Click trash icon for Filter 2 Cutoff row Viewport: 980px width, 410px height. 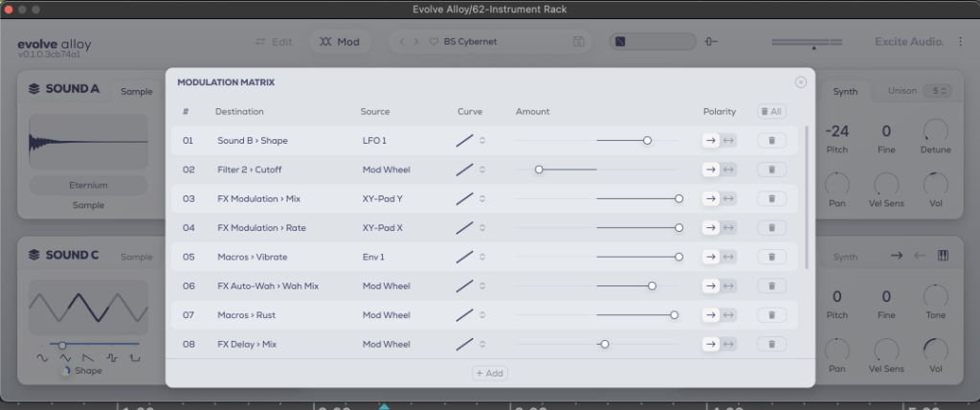pos(770,170)
